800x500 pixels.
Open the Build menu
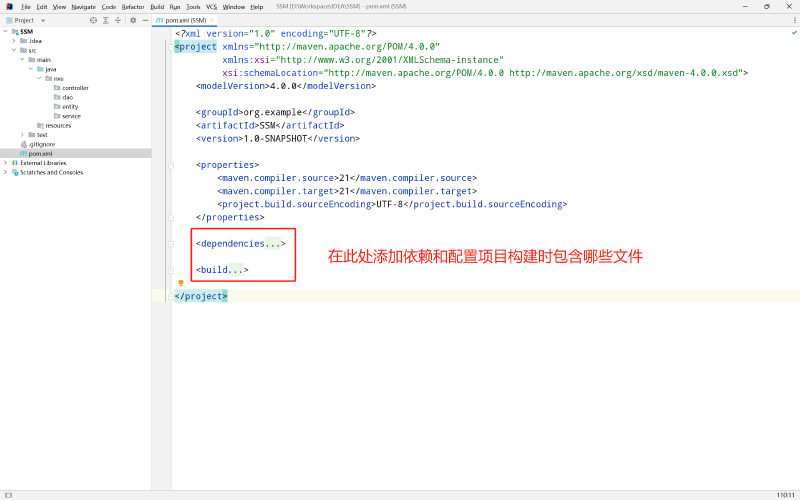157,7
